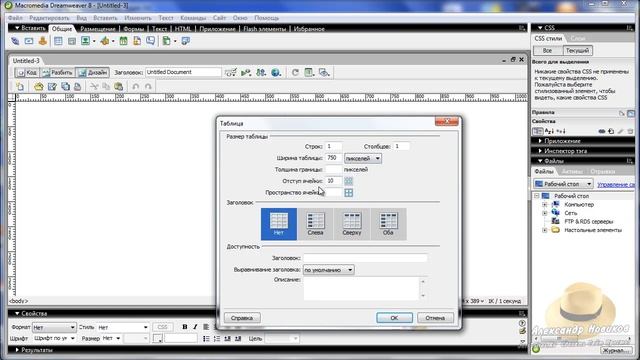Image resolution: width=640 pixels, height=360 pixels.
Task: Toggle CSS panel 'Текущий' mode
Action: (578, 51)
